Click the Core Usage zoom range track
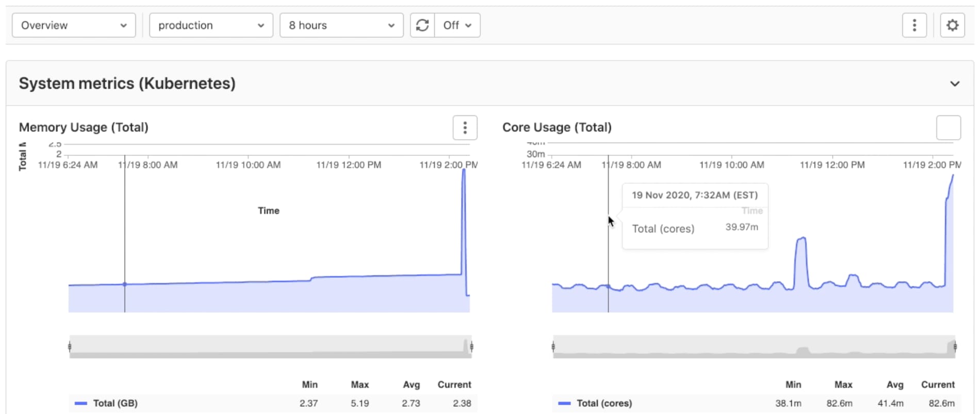This screenshot has width=980, height=414. [754, 346]
